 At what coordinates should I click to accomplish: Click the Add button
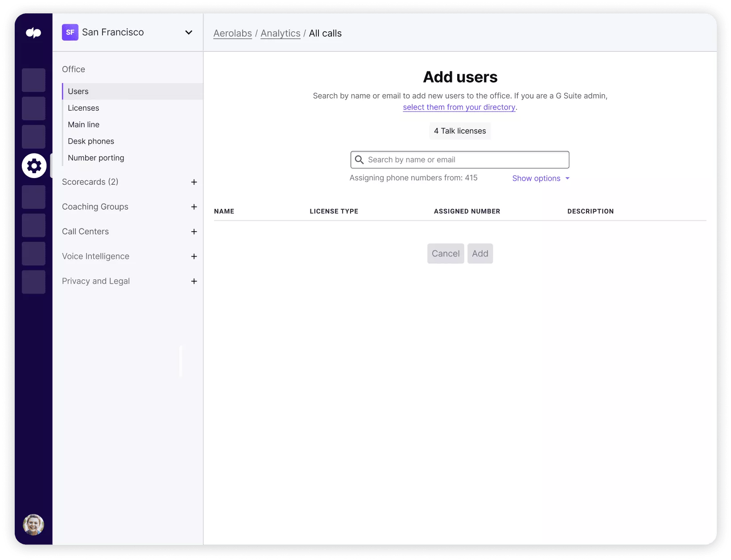(480, 253)
